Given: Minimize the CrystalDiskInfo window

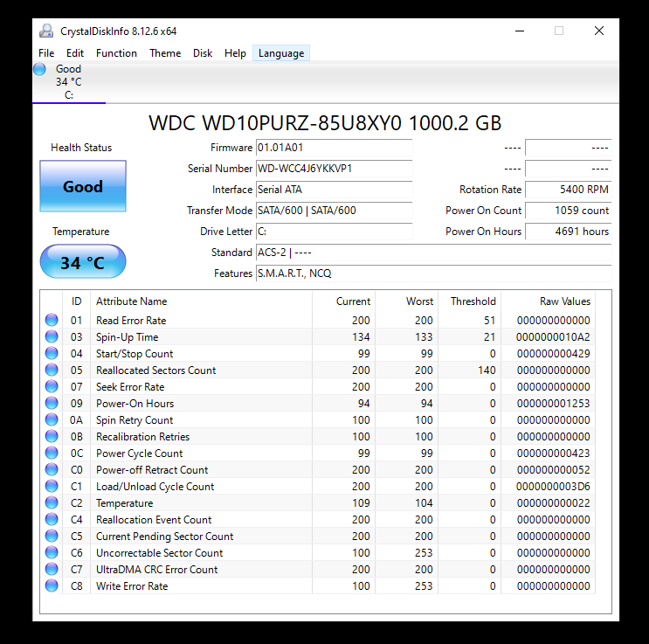Looking at the screenshot, I should [x=520, y=31].
